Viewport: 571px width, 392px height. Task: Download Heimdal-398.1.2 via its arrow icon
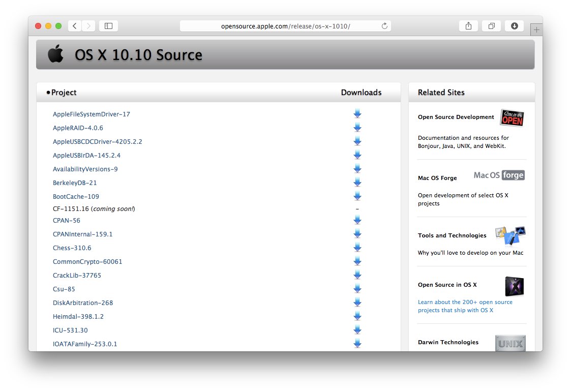click(357, 316)
